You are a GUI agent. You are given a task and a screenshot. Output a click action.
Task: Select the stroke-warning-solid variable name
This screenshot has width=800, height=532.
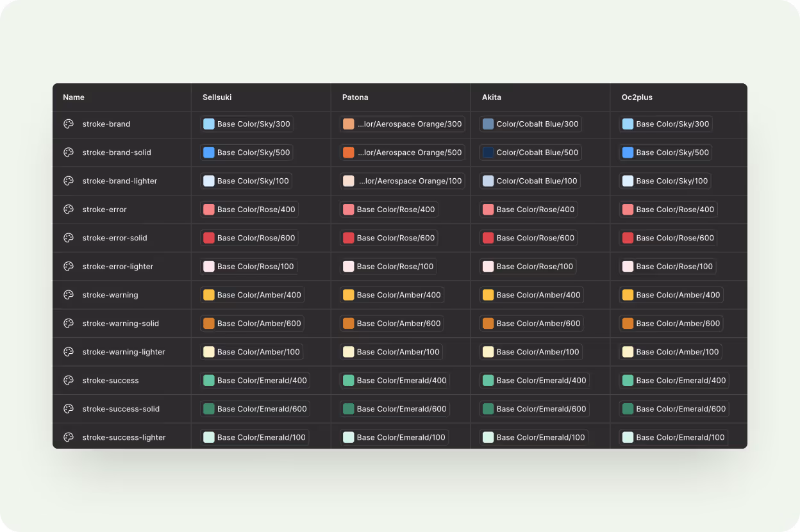(121, 323)
